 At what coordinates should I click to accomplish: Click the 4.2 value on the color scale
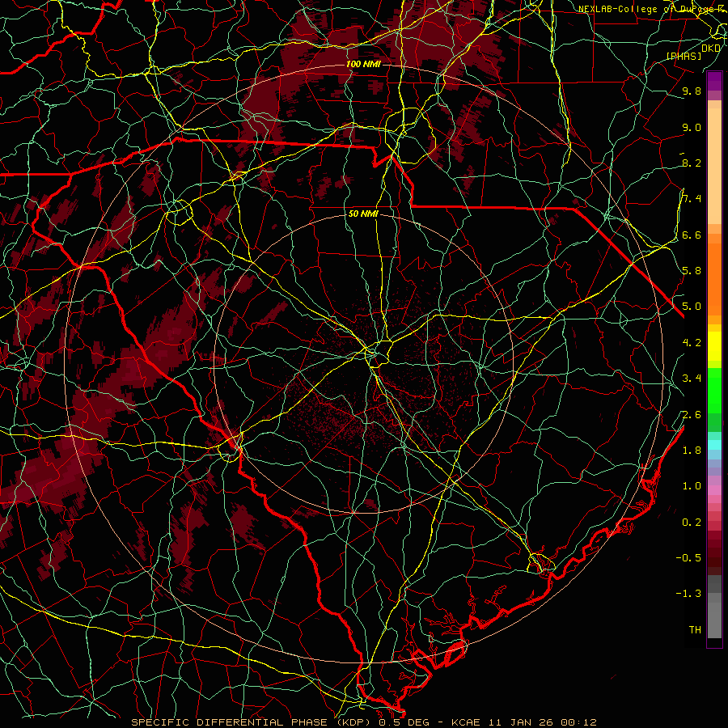(692, 343)
